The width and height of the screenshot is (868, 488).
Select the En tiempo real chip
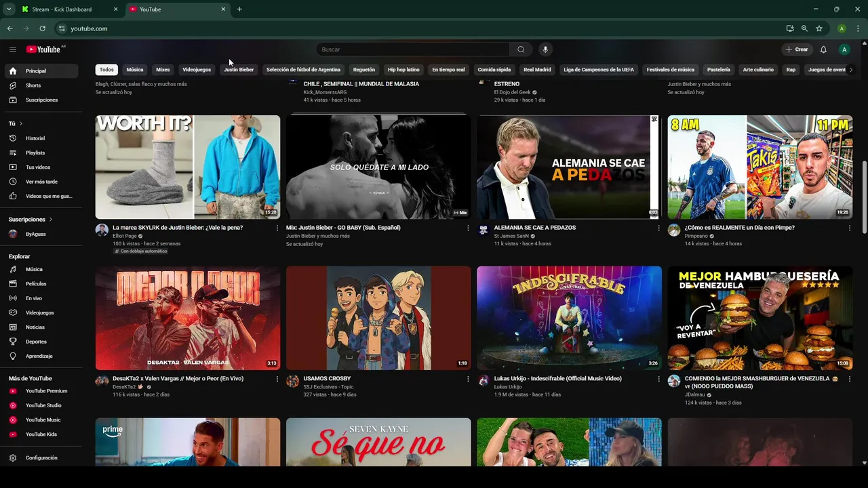point(448,69)
